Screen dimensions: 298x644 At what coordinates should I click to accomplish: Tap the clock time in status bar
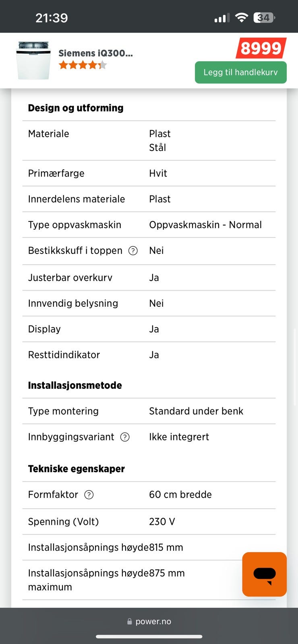click(52, 18)
